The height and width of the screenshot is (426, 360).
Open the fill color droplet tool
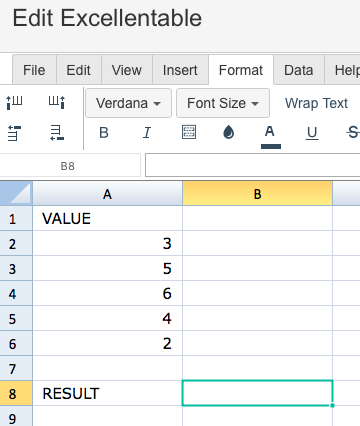click(x=228, y=132)
